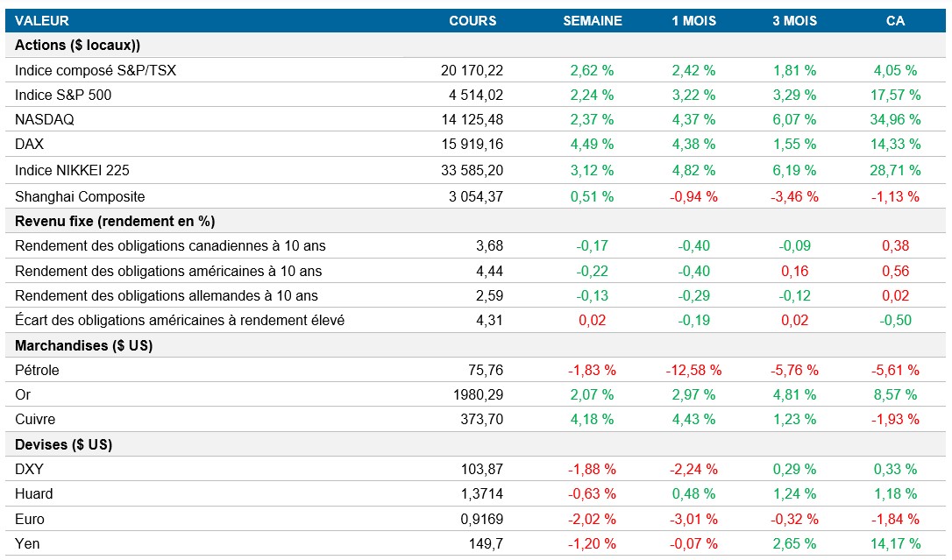Image resolution: width=952 pixels, height=560 pixels.
Task: Click the Huard row label
Action: tap(34, 493)
